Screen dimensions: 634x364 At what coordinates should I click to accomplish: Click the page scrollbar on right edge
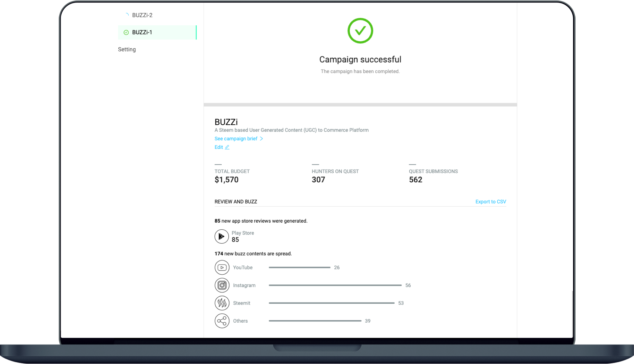pos(572,314)
